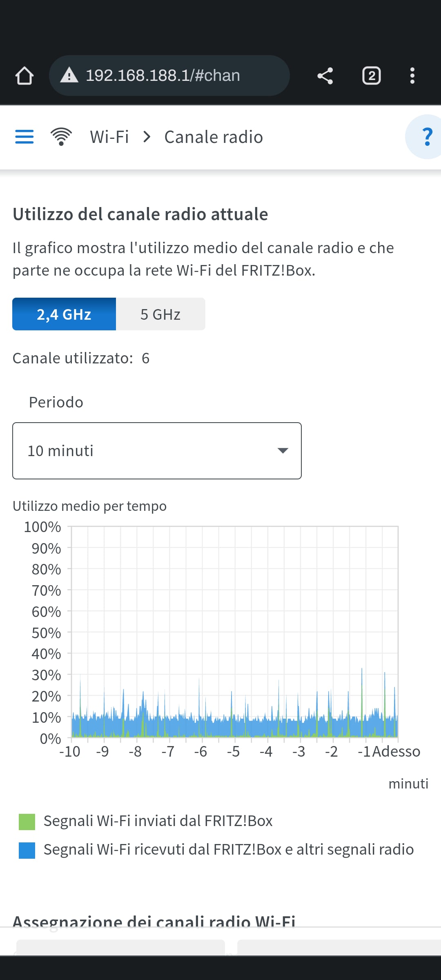This screenshot has height=980, width=441.
Task: Tap the Adesso label on the chart axis
Action: tap(396, 751)
